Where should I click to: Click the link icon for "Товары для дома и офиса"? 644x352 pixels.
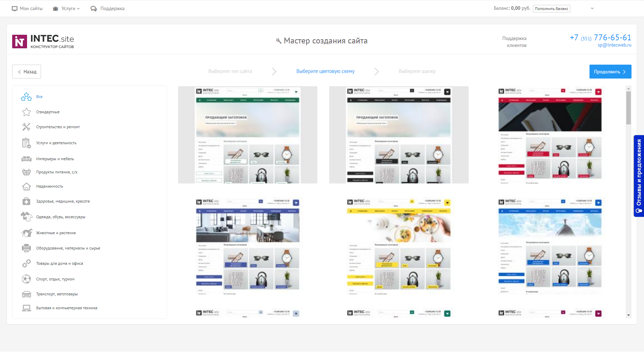(x=26, y=263)
